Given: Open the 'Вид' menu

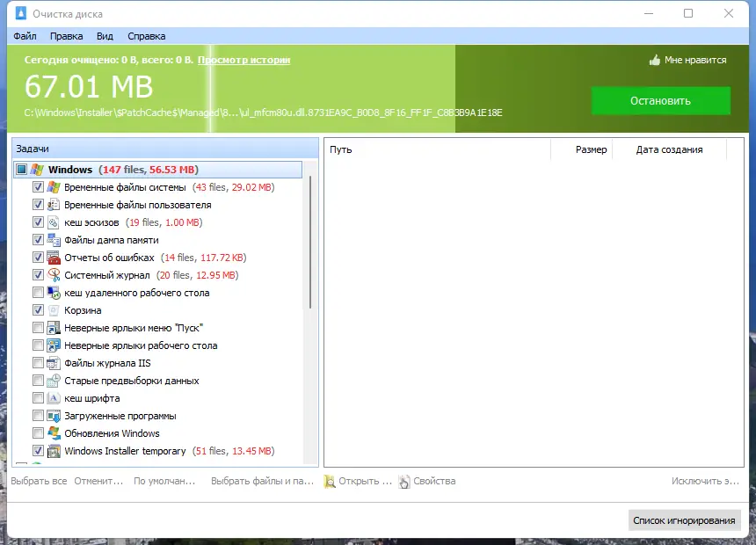Looking at the screenshot, I should (105, 36).
